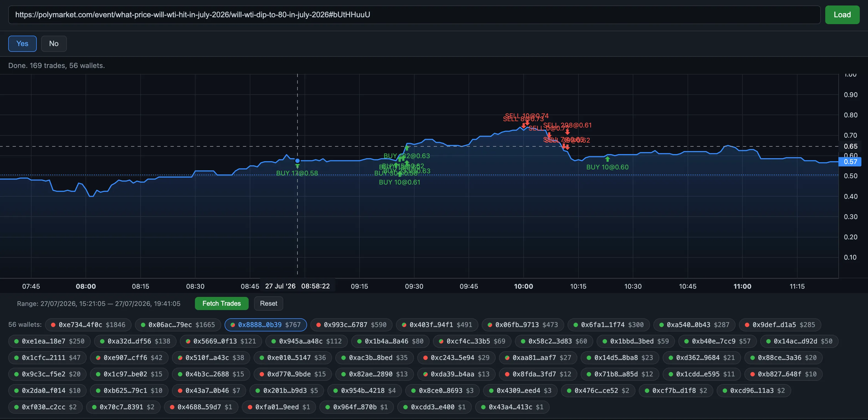Screen dimensions: 868x420
Task: Select wallet 0xc243…5e94 $29 chip
Action: point(456,358)
